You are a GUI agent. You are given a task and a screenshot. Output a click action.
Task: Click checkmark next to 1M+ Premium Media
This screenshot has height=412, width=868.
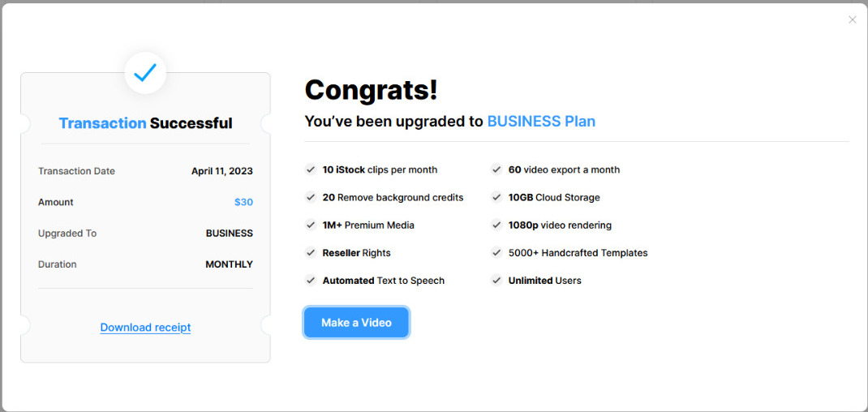click(311, 225)
